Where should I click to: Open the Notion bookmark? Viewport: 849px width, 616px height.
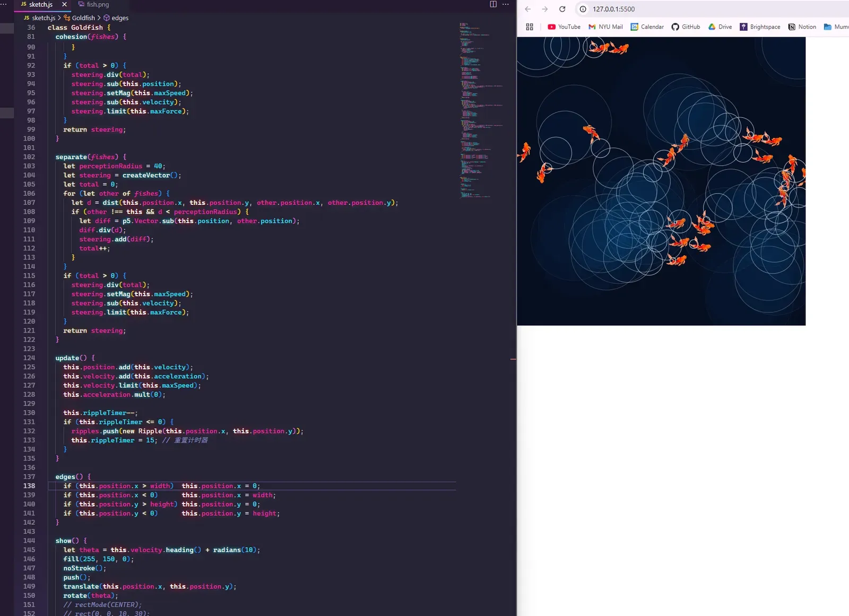[x=802, y=27]
